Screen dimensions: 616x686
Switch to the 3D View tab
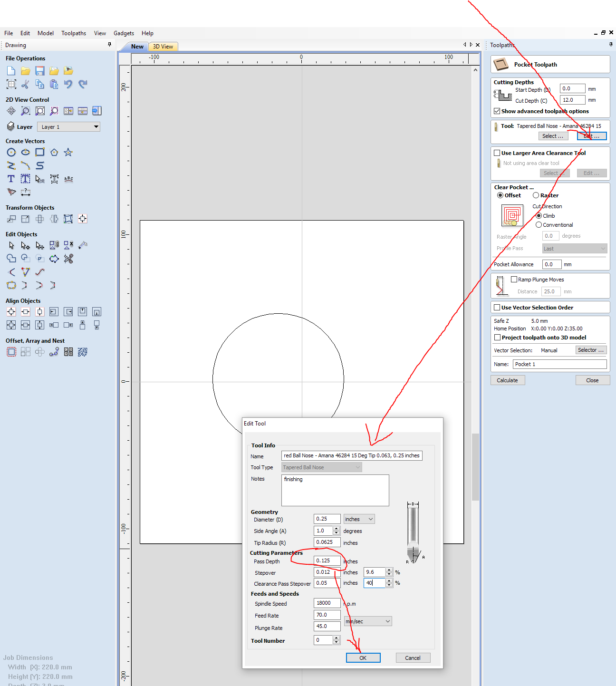point(163,47)
